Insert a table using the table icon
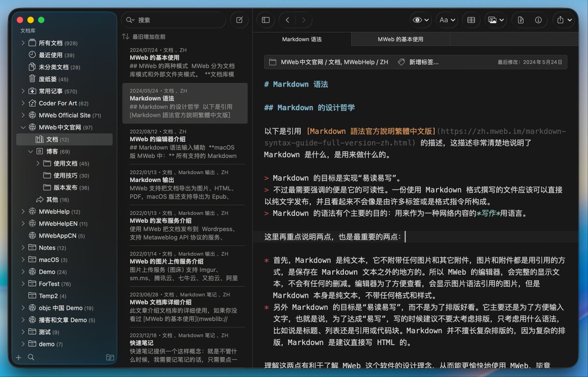The image size is (588, 377). (x=471, y=20)
